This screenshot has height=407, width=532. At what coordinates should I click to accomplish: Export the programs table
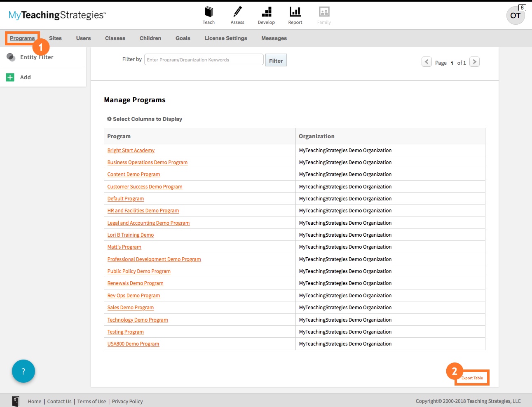(x=472, y=377)
